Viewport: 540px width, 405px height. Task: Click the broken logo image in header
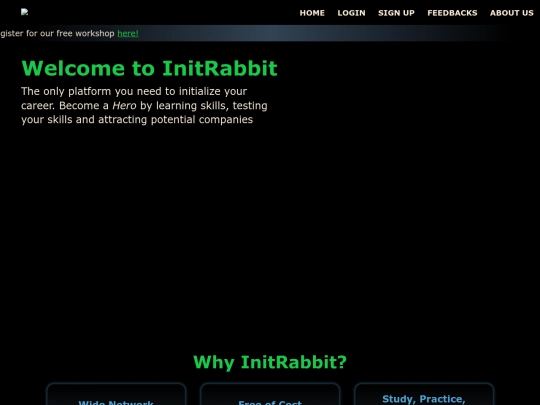[x=24, y=12]
